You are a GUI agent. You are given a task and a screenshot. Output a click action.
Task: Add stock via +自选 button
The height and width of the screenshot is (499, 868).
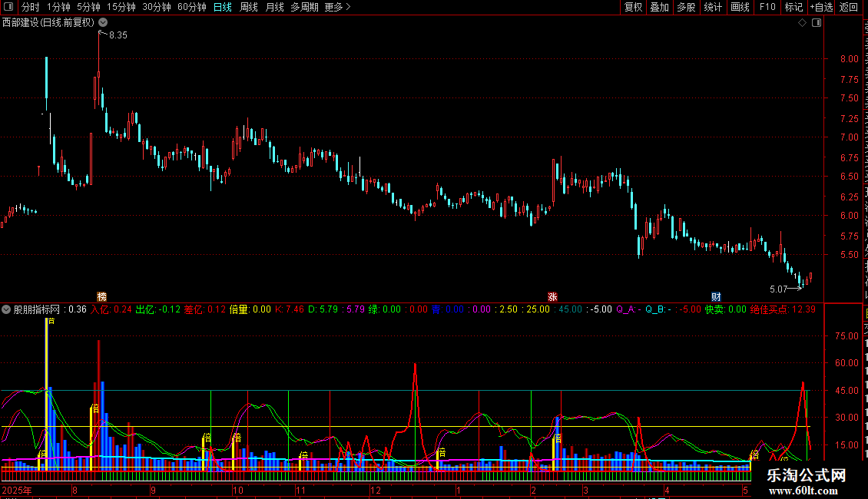[821, 7]
